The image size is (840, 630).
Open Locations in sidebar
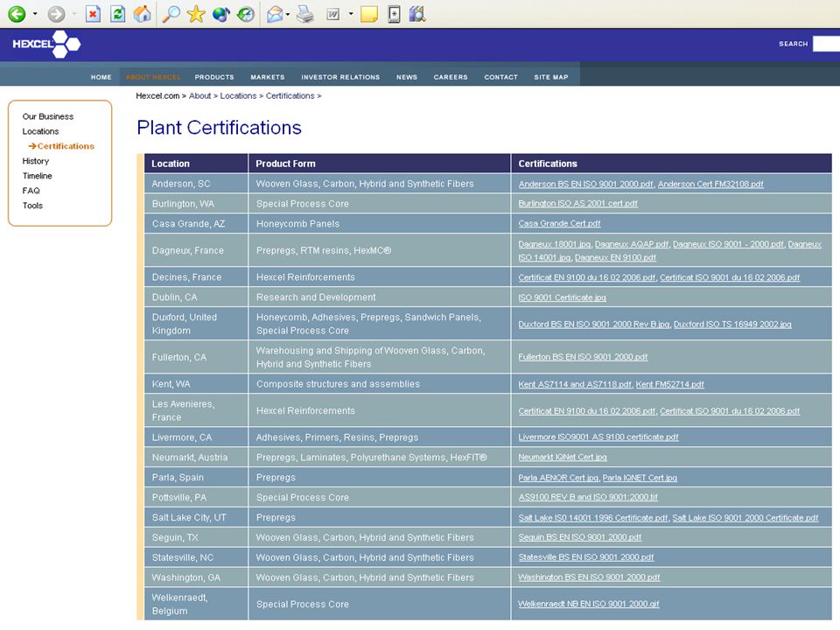coord(41,131)
